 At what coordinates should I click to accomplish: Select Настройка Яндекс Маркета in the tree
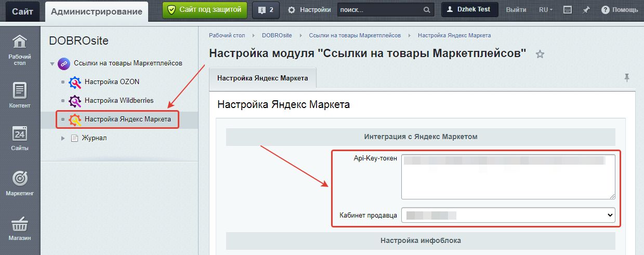pyautogui.click(x=128, y=119)
